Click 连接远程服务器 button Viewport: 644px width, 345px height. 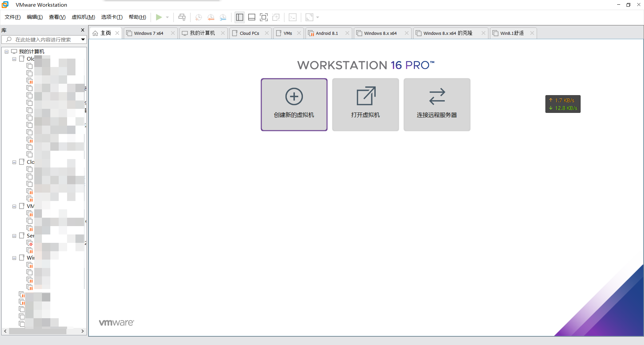click(437, 105)
